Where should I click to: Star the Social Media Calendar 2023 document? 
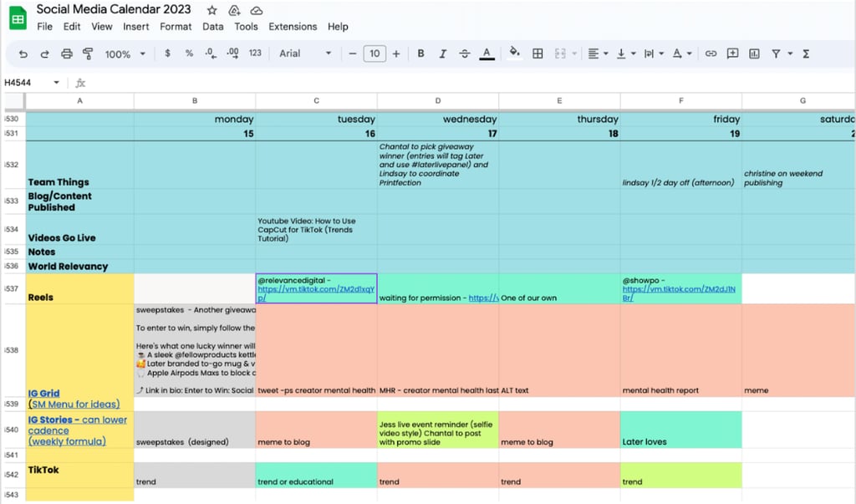(x=212, y=10)
